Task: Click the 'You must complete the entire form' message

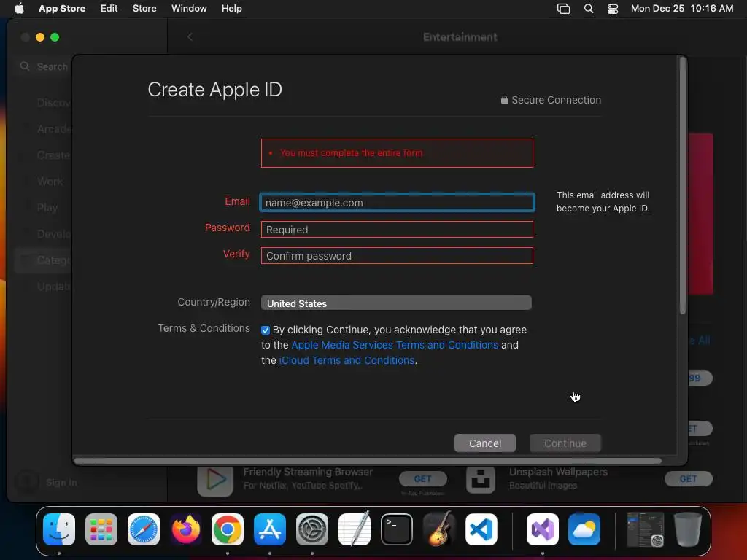Action: (x=351, y=153)
